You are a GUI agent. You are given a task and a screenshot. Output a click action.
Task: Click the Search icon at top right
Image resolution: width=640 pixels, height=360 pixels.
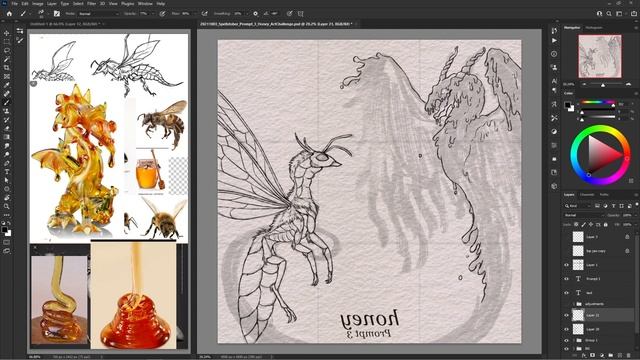click(609, 13)
